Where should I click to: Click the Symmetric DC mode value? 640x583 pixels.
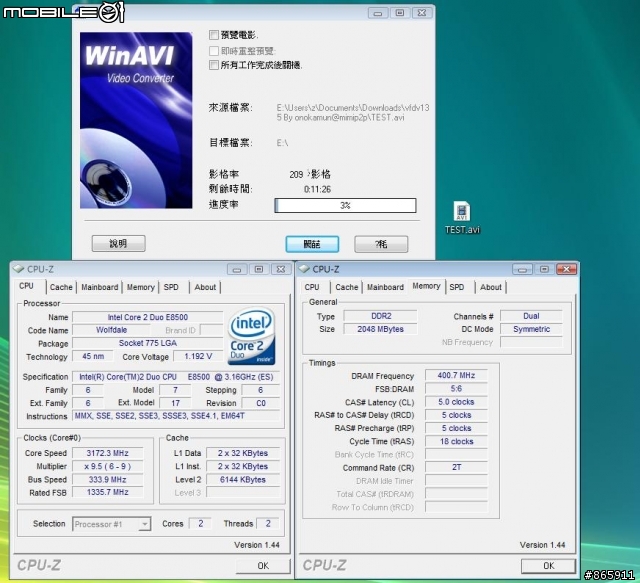click(531, 329)
